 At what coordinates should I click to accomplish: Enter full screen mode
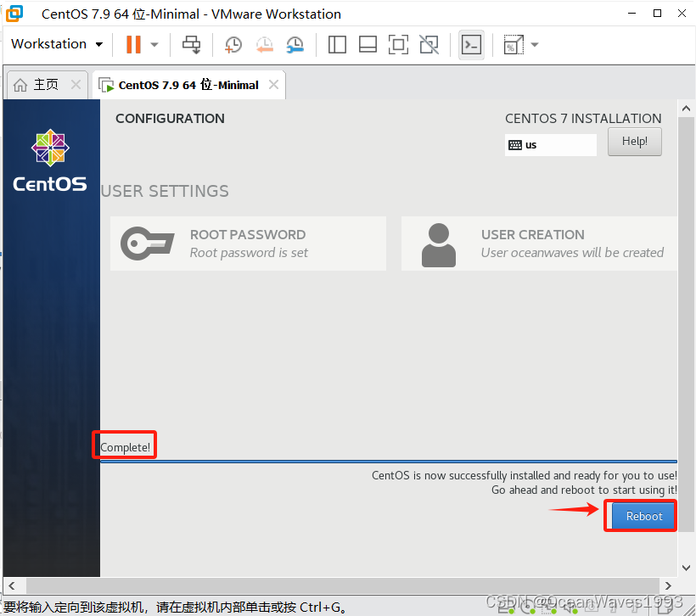point(398,44)
